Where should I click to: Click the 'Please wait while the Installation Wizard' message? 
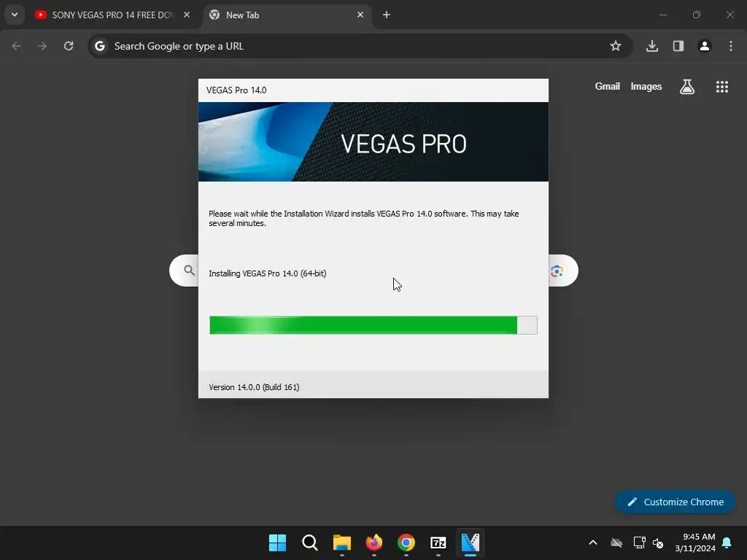click(x=364, y=218)
